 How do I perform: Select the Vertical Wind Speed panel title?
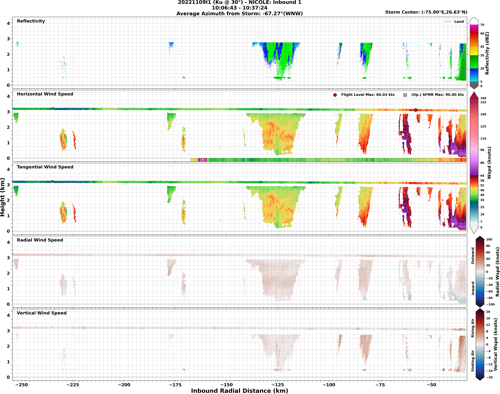click(42, 313)
